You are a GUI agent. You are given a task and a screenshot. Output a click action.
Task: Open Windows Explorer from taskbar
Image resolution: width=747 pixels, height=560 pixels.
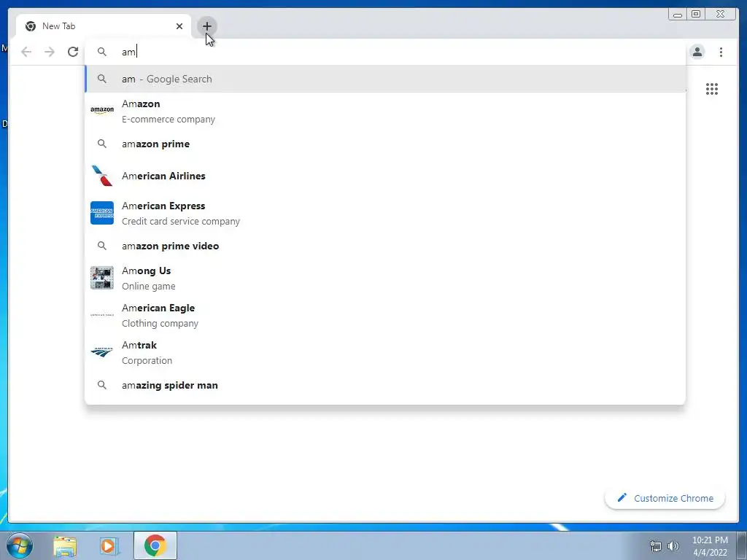point(65,545)
